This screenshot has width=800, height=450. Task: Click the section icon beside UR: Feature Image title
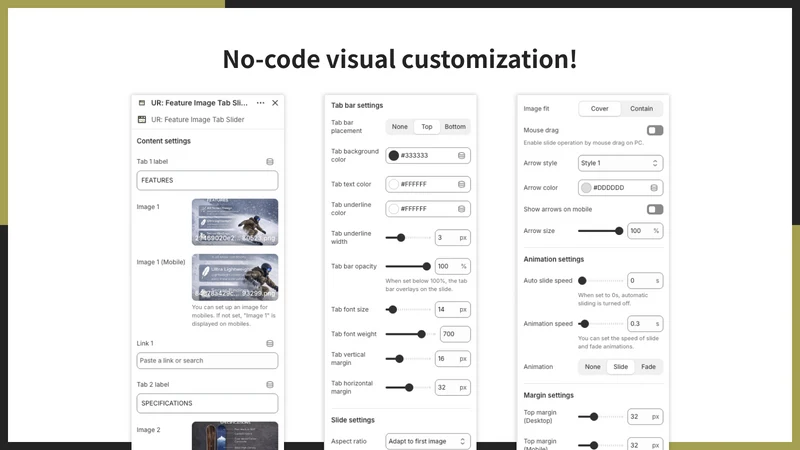tap(142, 103)
